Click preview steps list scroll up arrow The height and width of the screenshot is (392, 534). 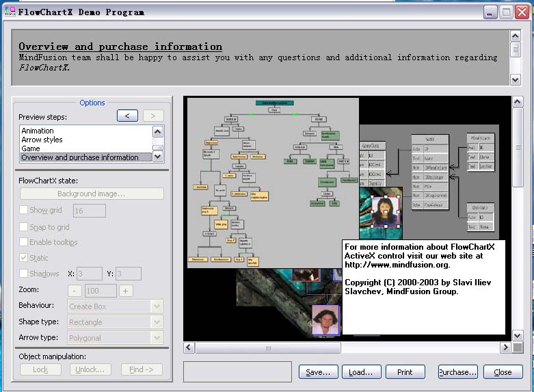(x=158, y=131)
